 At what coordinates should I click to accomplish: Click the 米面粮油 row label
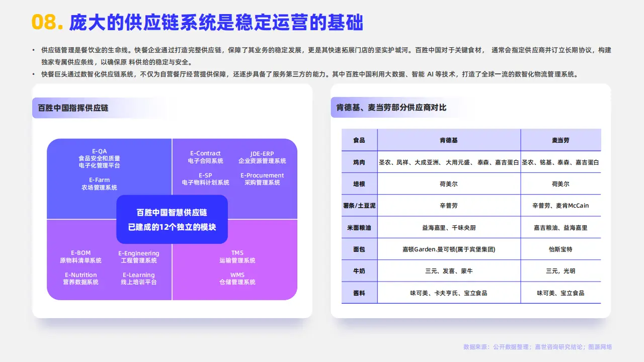click(x=359, y=228)
